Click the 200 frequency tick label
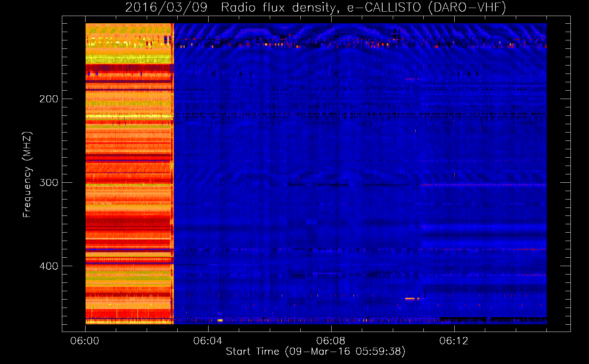Screen dimensions: 589x364 (x=49, y=99)
